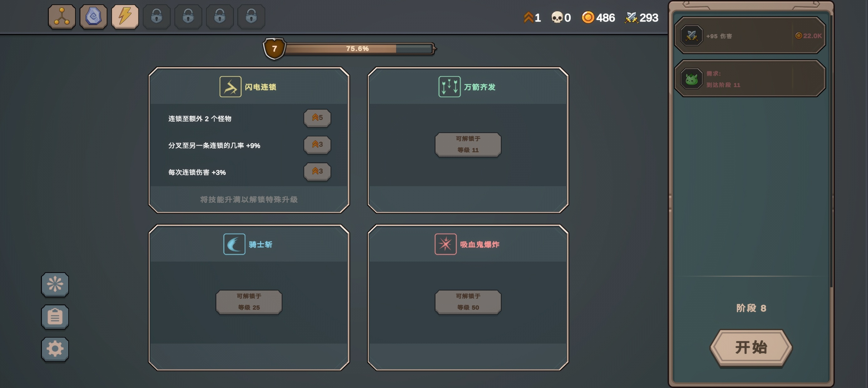868x388 pixels.
Task: Open the snowflake side menu button
Action: (55, 285)
